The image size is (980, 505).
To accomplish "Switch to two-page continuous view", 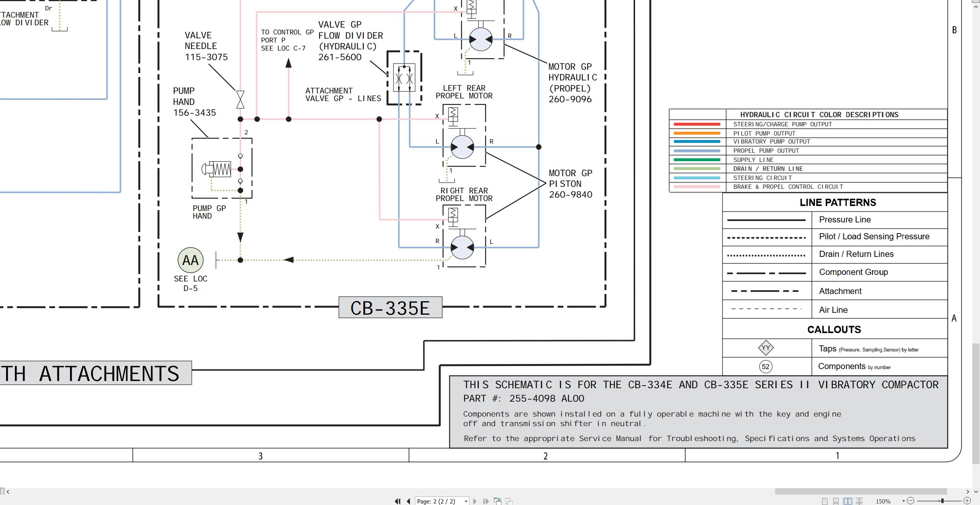I will click(x=859, y=501).
